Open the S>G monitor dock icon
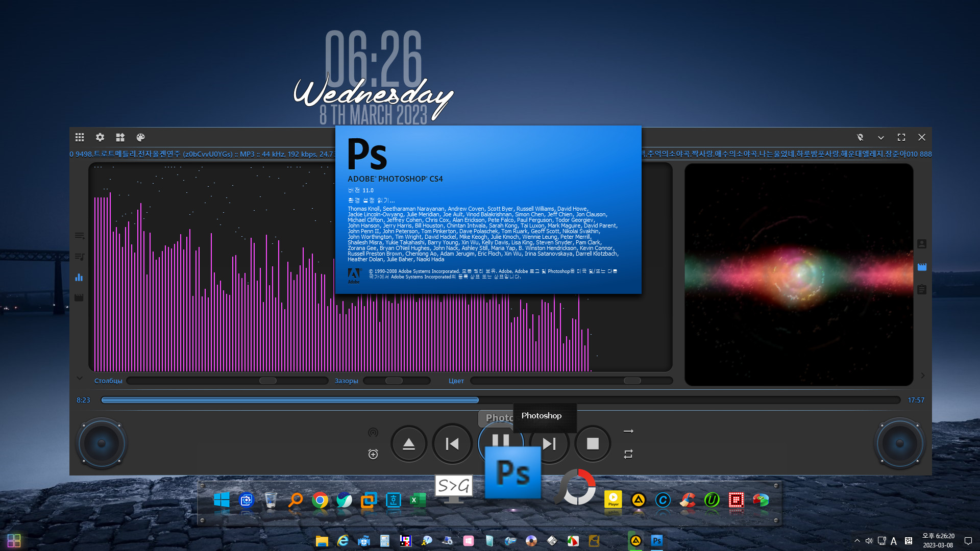Screen dimensions: 980x551 (453, 489)
